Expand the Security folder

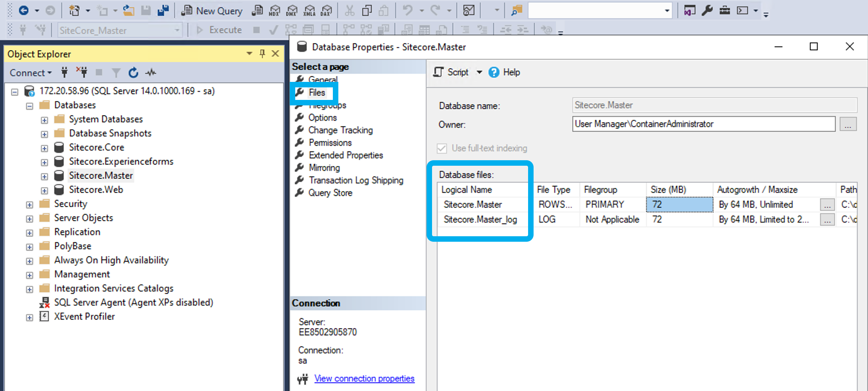(29, 205)
